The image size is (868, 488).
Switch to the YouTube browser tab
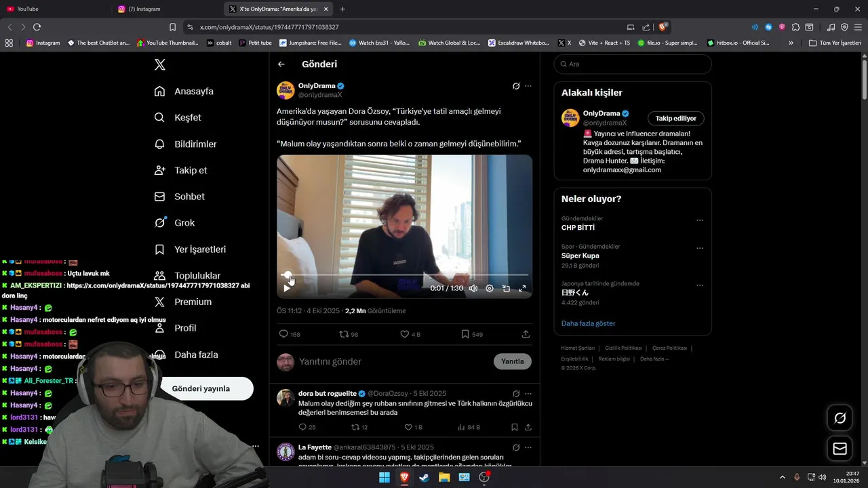pos(54,9)
